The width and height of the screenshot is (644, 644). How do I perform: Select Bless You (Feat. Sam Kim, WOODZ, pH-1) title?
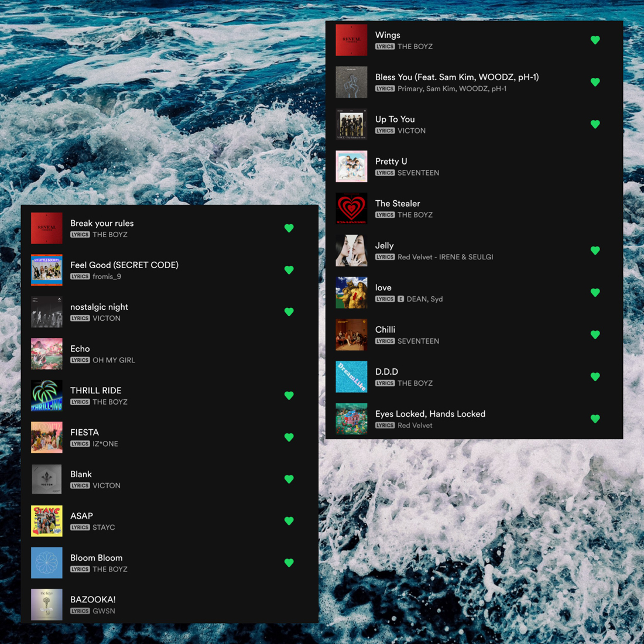(x=457, y=77)
